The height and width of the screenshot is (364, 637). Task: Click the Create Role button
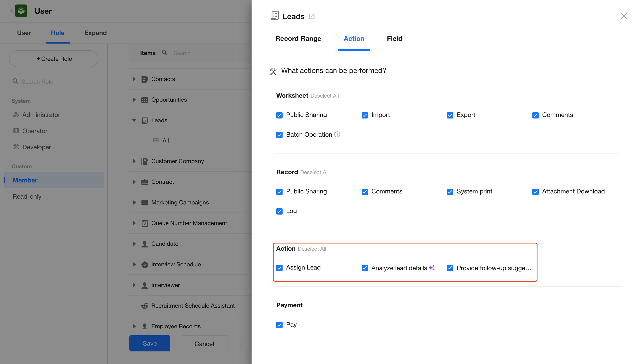pyautogui.click(x=54, y=59)
